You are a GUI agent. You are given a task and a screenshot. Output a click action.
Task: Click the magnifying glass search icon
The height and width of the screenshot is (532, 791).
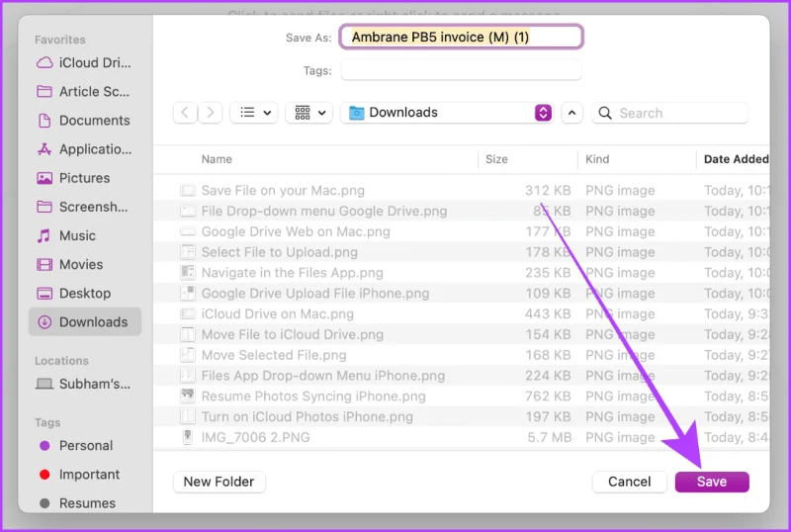[605, 113]
